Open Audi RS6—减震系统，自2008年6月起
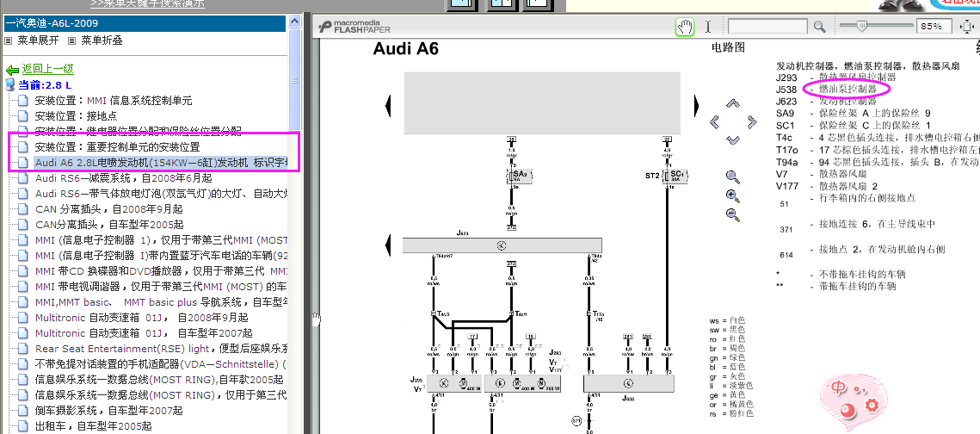This screenshot has width=980, height=434. (124, 178)
